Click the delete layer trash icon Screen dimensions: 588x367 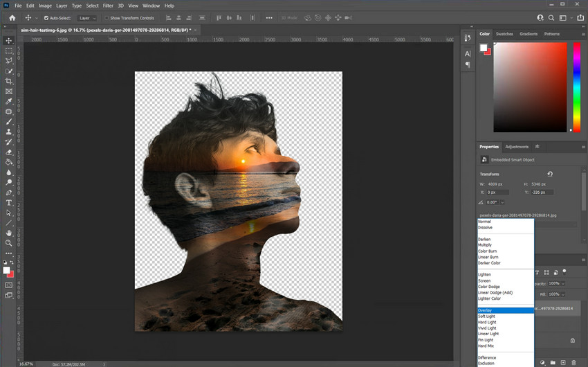pyautogui.click(x=573, y=362)
